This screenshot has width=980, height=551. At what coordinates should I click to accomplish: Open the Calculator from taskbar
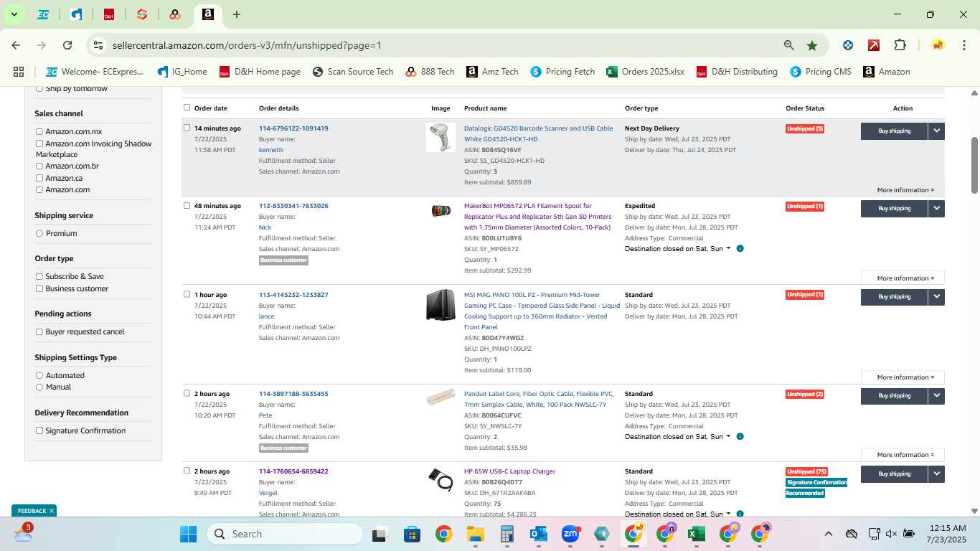[507, 534]
